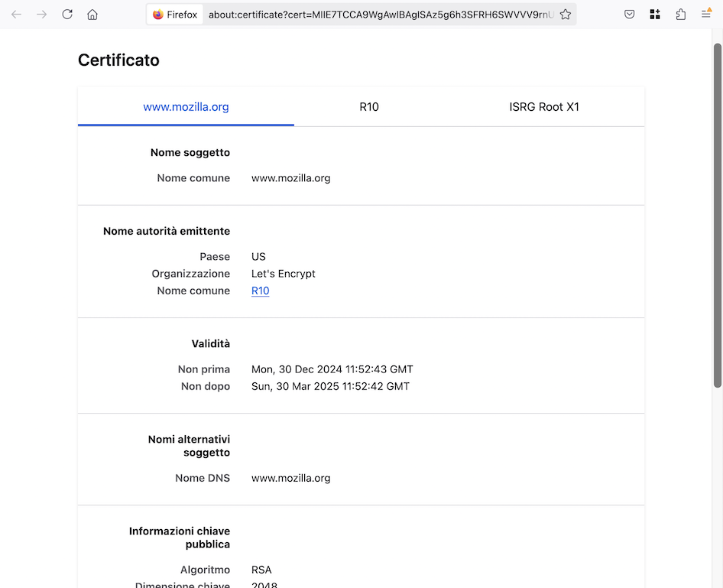
Task: Click the "Nome soggetto" section heading
Action: click(190, 153)
